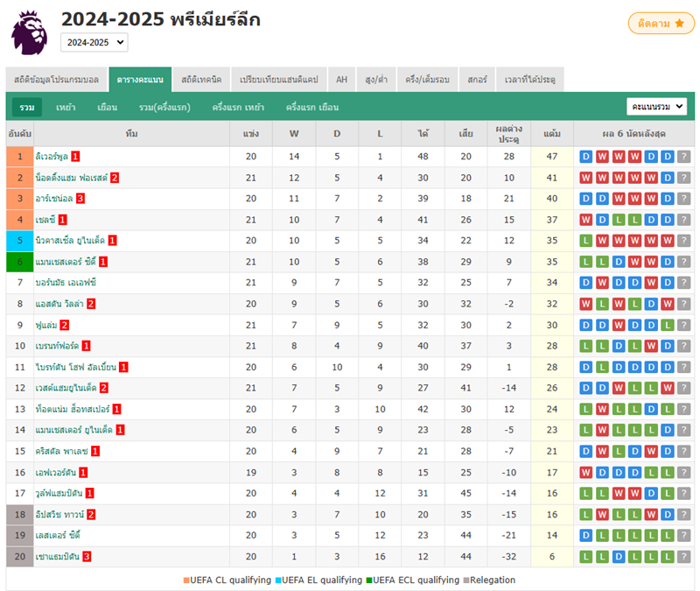The height and width of the screenshot is (591, 700).
Task: Click the orange UEFA CL qualifying legend swatch
Action: pos(185,580)
